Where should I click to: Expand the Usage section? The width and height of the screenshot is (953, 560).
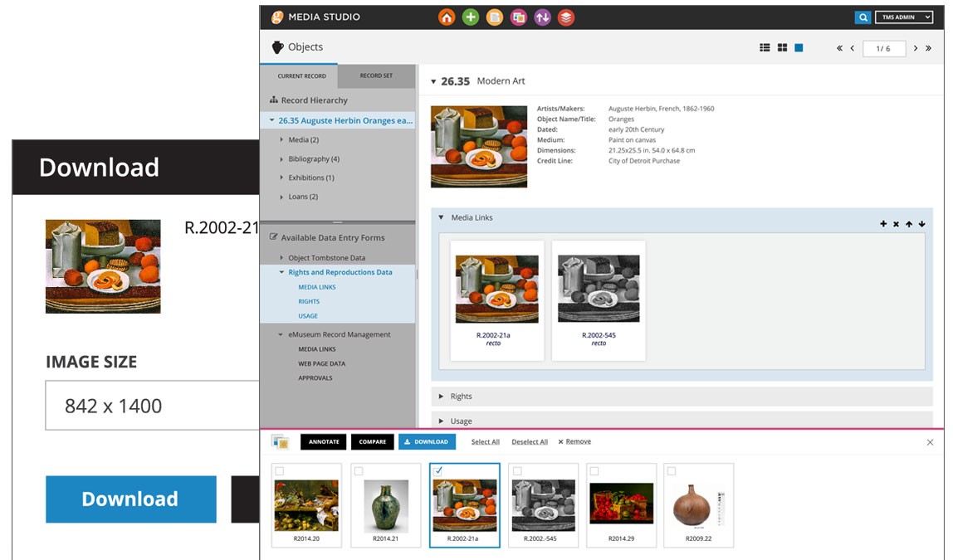(x=442, y=421)
